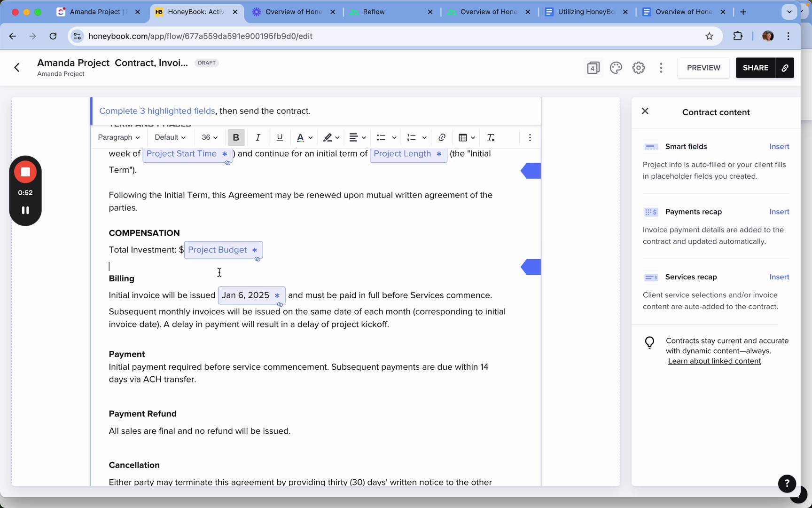Click the PREVIEW button
Screen dimensions: 812x508
703,68
